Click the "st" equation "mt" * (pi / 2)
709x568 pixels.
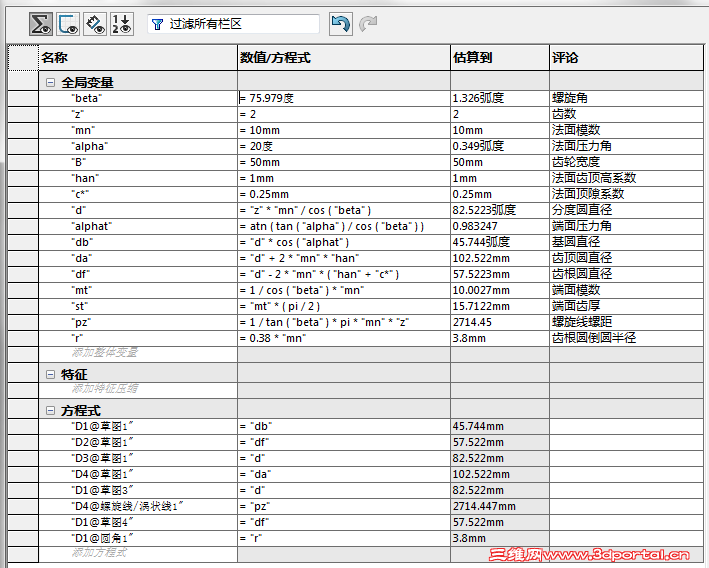coord(344,306)
